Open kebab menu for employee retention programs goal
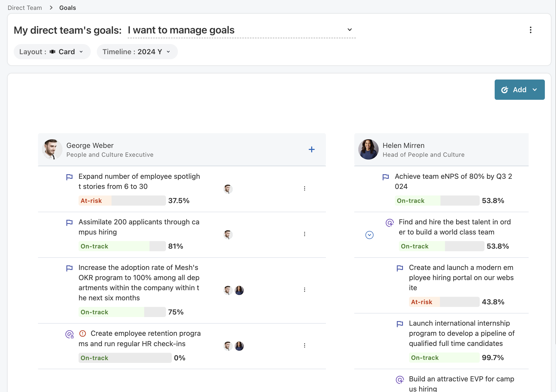This screenshot has width=556, height=392. point(304,345)
